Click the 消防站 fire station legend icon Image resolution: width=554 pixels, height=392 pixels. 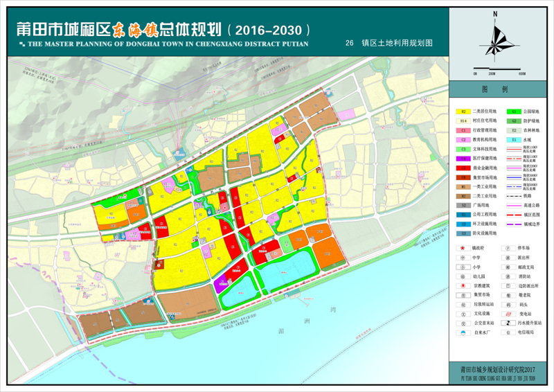click(x=507, y=275)
